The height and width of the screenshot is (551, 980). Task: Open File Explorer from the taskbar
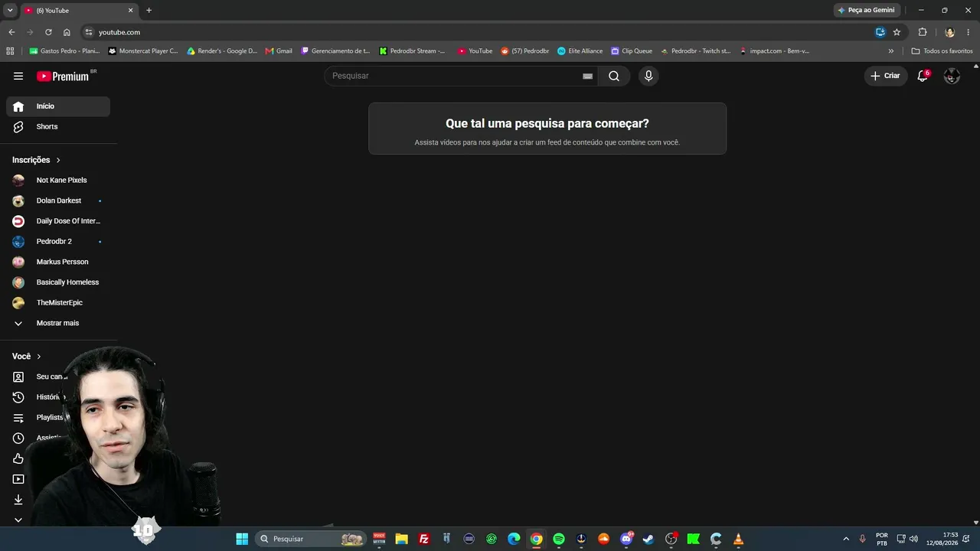(401, 539)
